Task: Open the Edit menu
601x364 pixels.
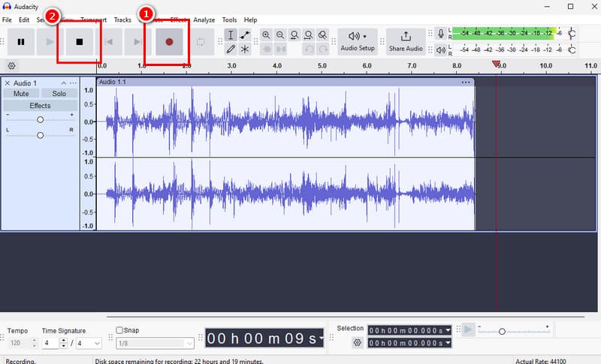Action: tap(24, 20)
